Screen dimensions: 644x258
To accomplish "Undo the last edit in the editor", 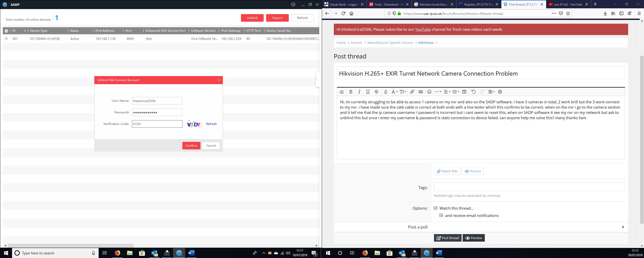I will (473, 92).
